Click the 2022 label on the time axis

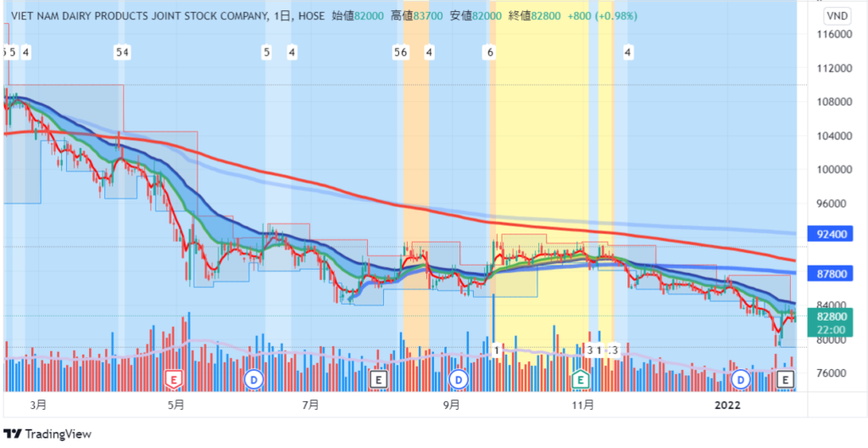click(726, 406)
